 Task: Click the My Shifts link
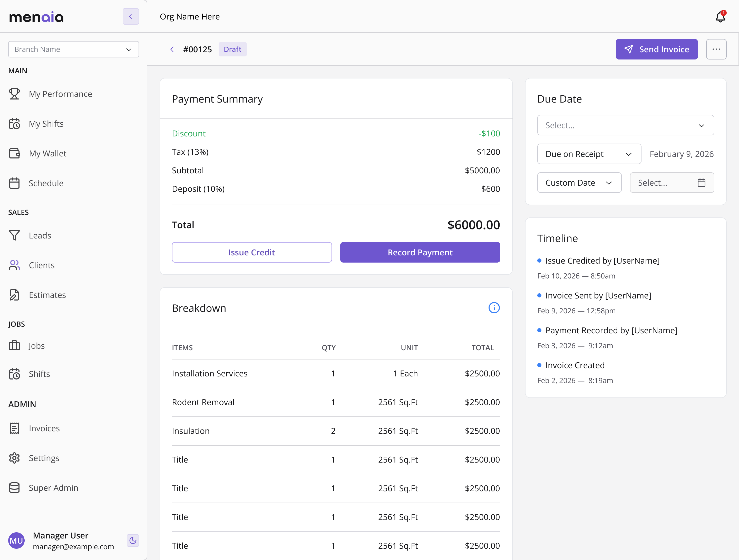coord(46,124)
